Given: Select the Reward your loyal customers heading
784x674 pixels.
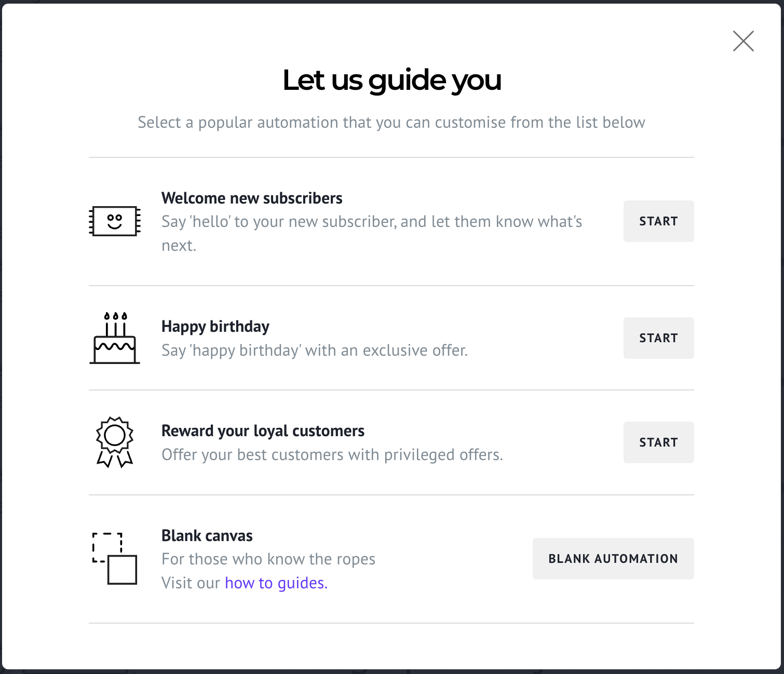Looking at the screenshot, I should pos(263,431).
